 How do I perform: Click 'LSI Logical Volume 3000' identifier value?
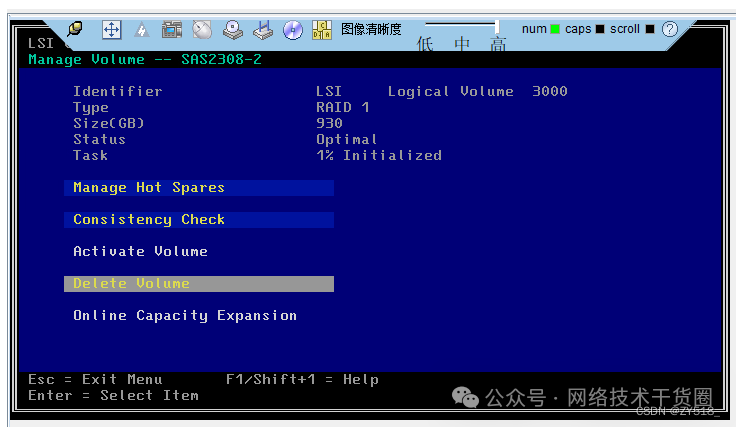[x=442, y=91]
